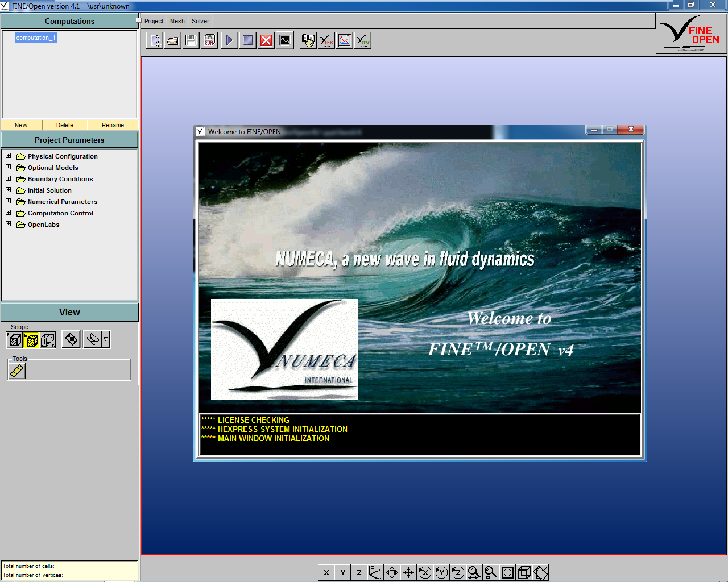Screen dimensions: 728x582
Task: Select the Boundary Conditions tree label
Action: pos(60,179)
